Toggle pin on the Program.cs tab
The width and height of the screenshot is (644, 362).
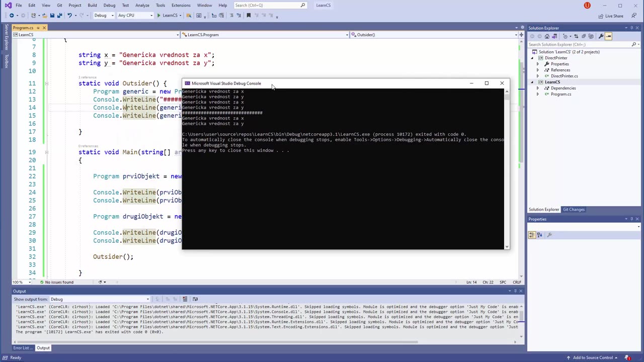(x=38, y=28)
